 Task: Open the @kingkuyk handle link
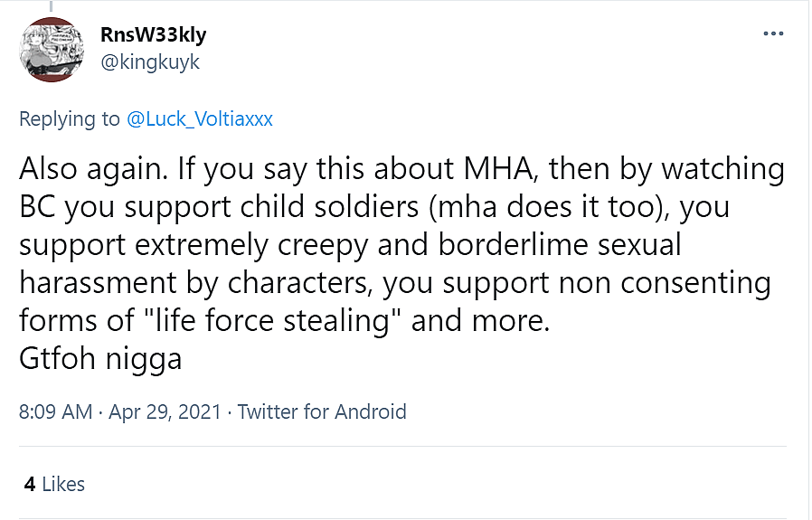coord(151,61)
